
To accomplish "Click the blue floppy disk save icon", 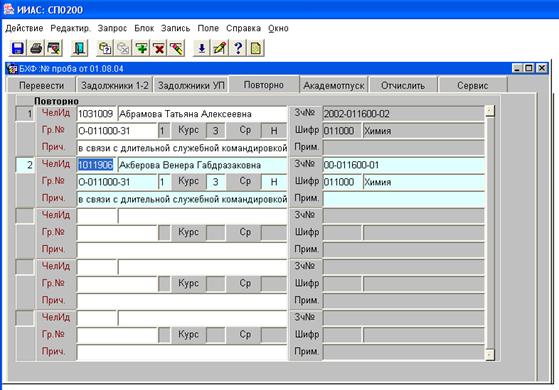I will click(x=17, y=48).
